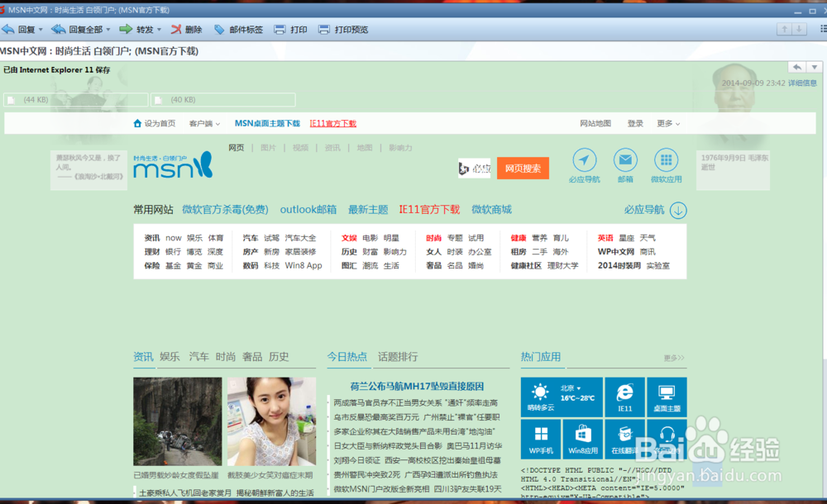Viewport: 827px width, 504px height.
Task: Click the 健康社区 link
Action: point(526,266)
